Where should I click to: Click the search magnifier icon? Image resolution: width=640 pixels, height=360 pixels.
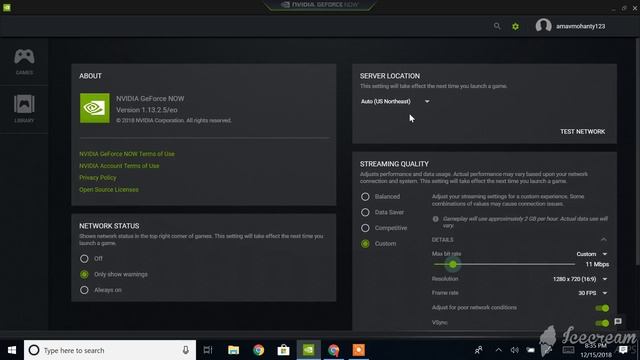[497, 26]
